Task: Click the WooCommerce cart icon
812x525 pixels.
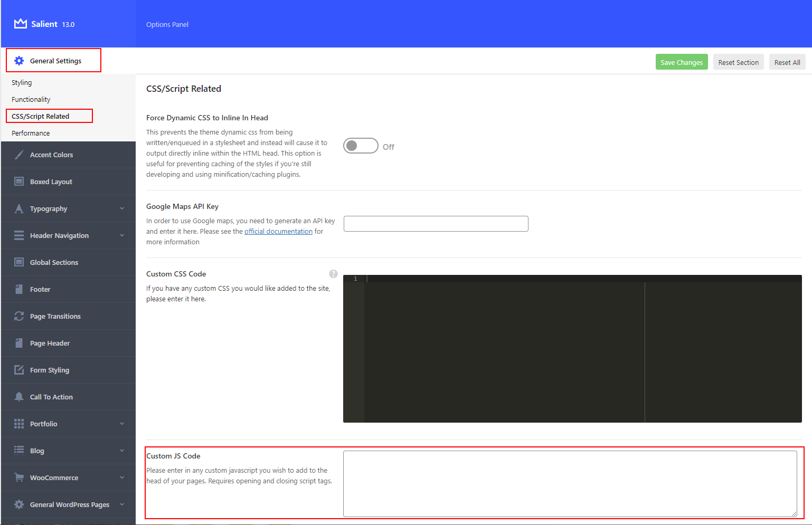Action: click(x=18, y=477)
